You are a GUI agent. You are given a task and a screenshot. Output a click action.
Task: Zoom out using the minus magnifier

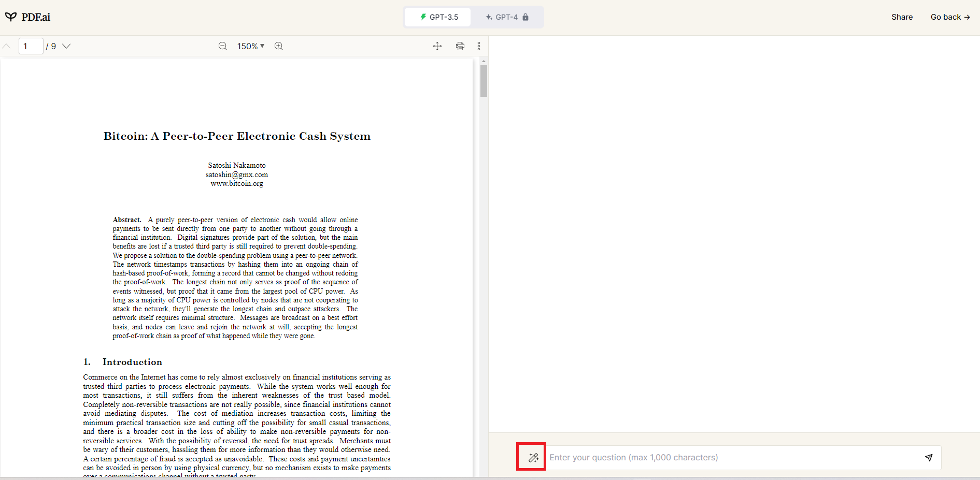[223, 46]
